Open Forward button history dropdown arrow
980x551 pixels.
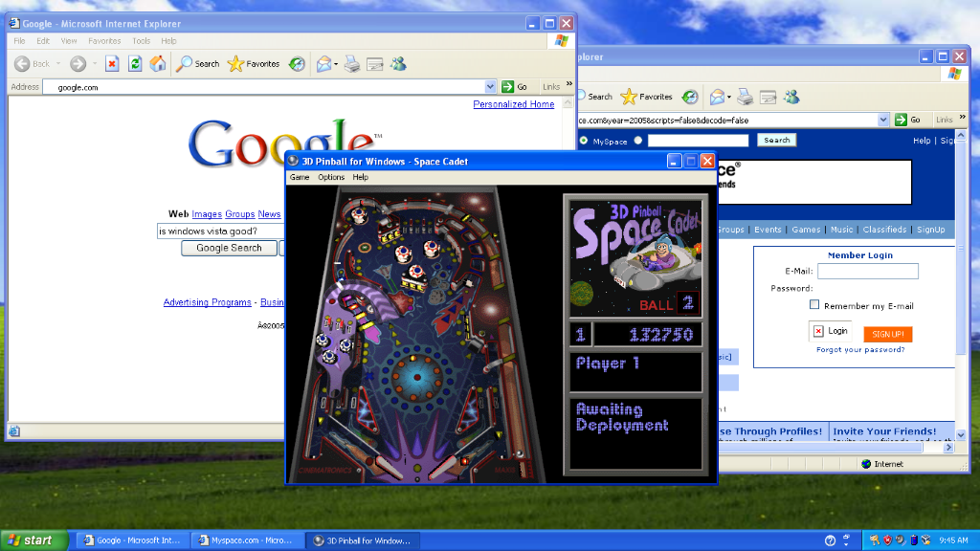click(95, 64)
